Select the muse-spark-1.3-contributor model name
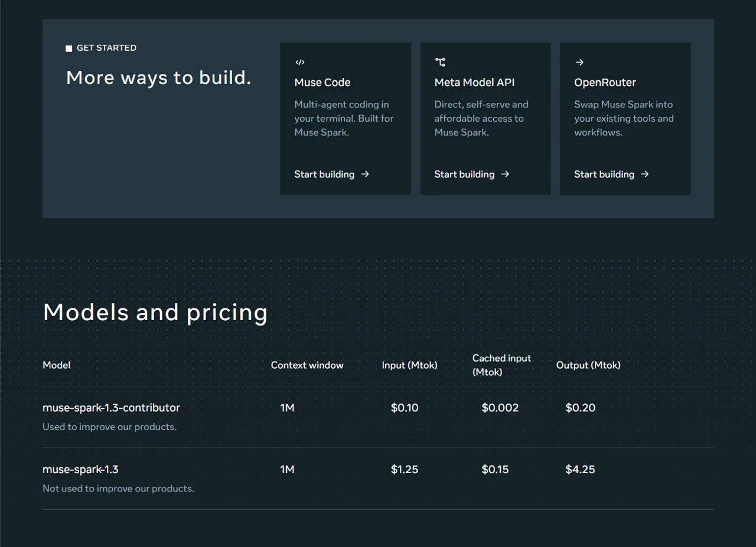756x547 pixels. [111, 408]
